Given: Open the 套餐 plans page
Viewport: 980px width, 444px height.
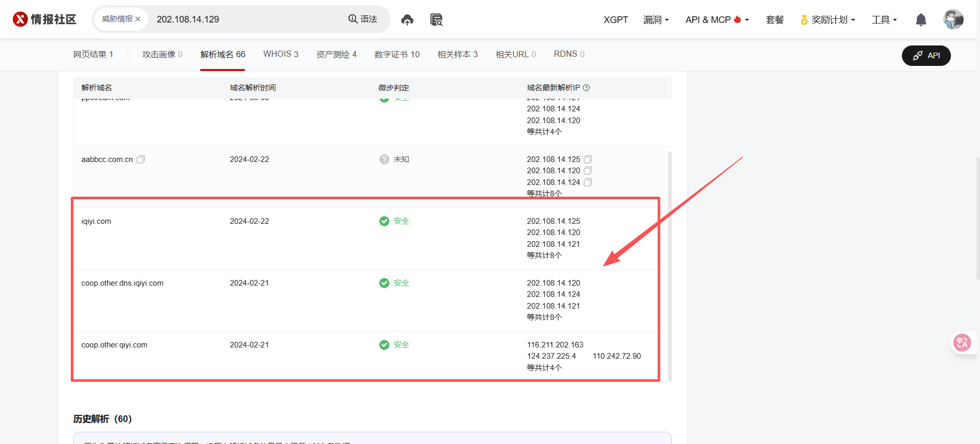Looking at the screenshot, I should coord(775,19).
